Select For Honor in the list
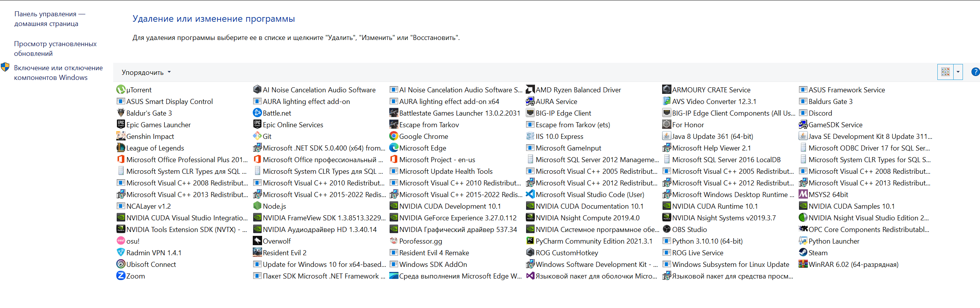The height and width of the screenshot is (308, 980). pos(683,125)
